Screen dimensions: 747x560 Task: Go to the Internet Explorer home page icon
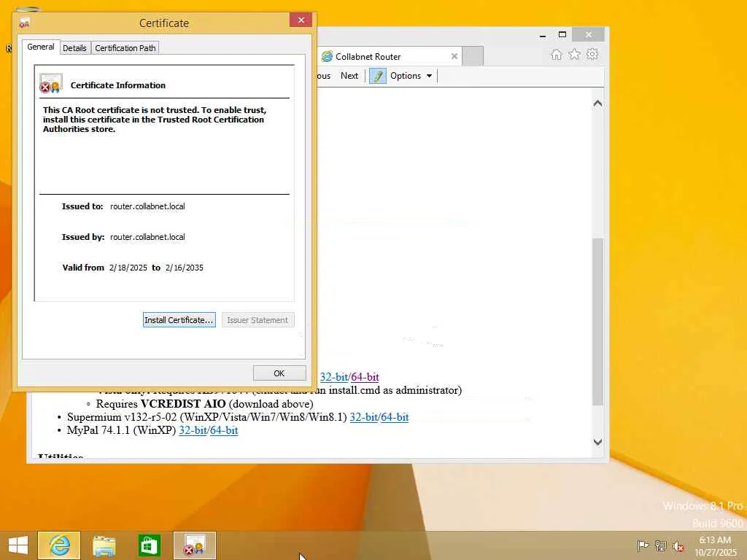click(557, 54)
